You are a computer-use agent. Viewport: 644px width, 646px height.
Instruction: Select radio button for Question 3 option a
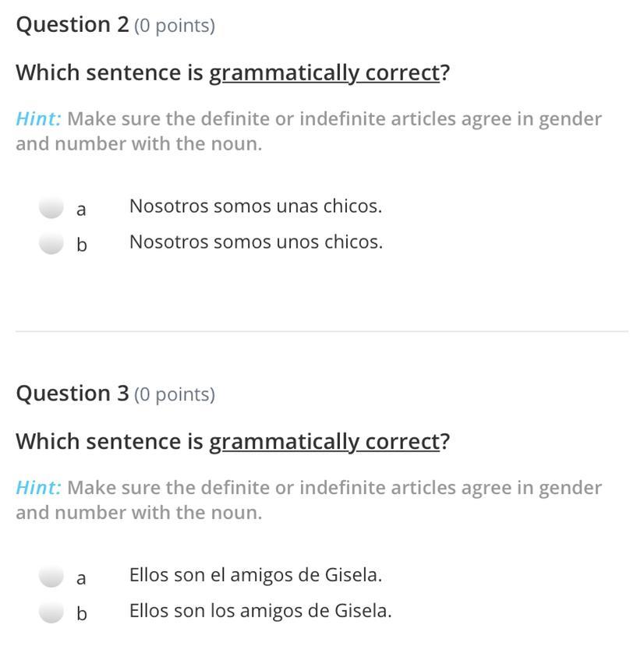[x=51, y=576]
